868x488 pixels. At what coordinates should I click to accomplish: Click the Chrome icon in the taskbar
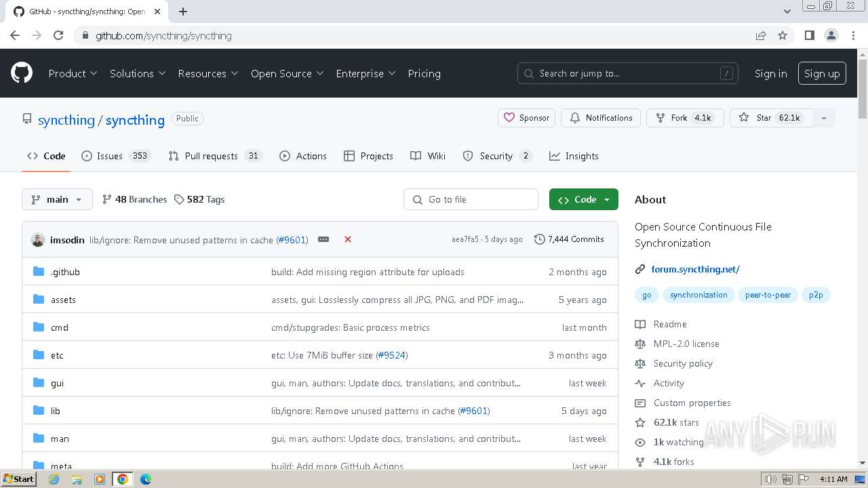point(123,479)
